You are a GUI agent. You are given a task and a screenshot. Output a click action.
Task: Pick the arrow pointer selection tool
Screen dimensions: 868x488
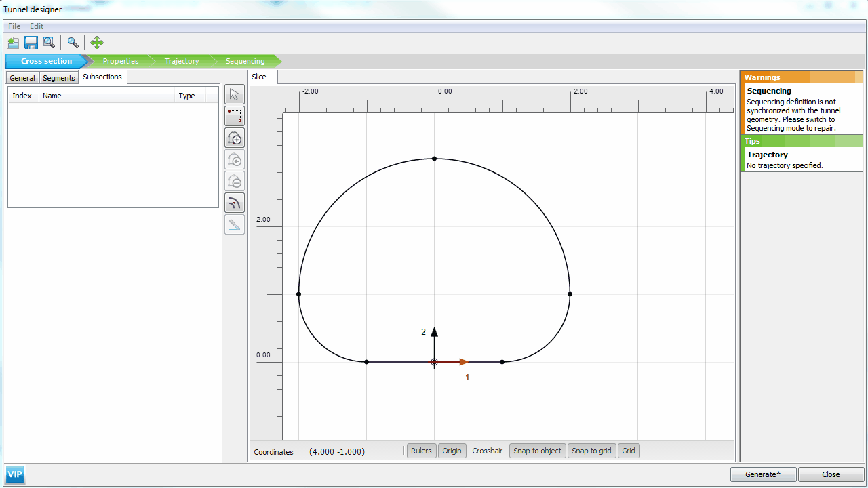point(235,95)
